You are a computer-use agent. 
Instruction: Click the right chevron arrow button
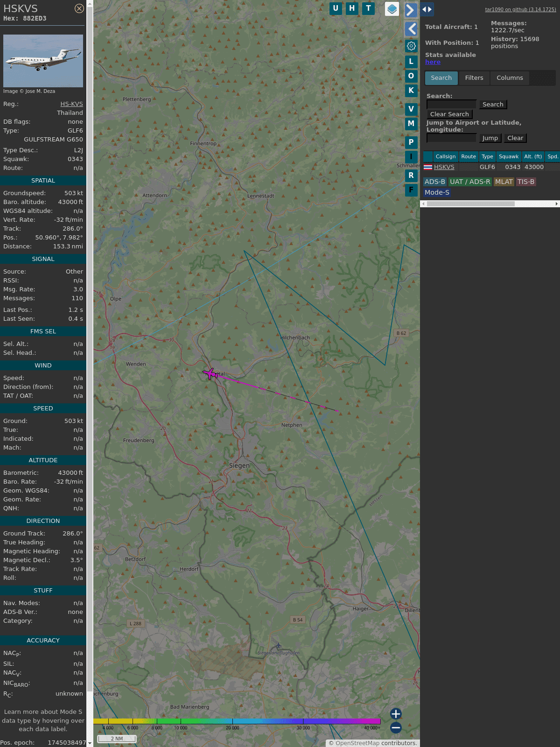tap(411, 10)
